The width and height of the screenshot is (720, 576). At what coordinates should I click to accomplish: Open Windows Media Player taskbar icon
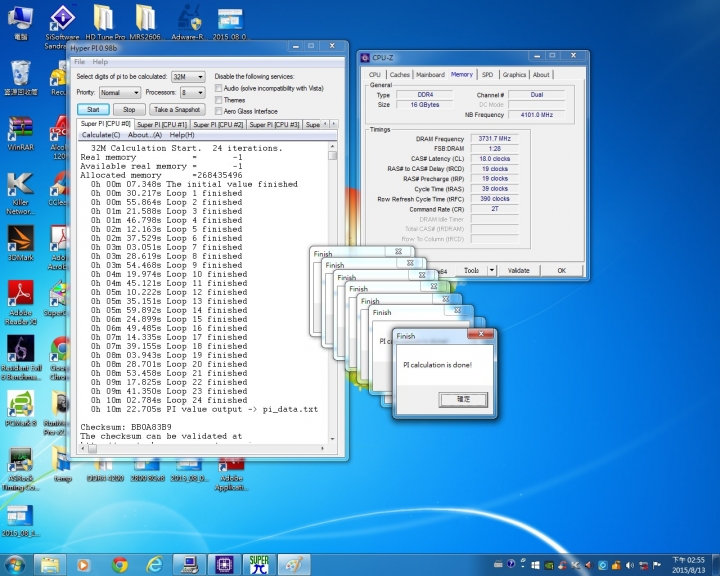83,565
